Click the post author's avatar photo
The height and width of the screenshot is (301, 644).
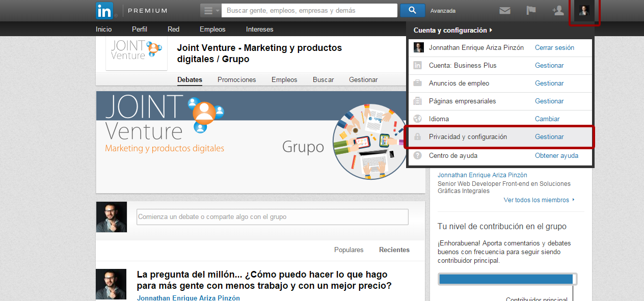[x=111, y=284]
